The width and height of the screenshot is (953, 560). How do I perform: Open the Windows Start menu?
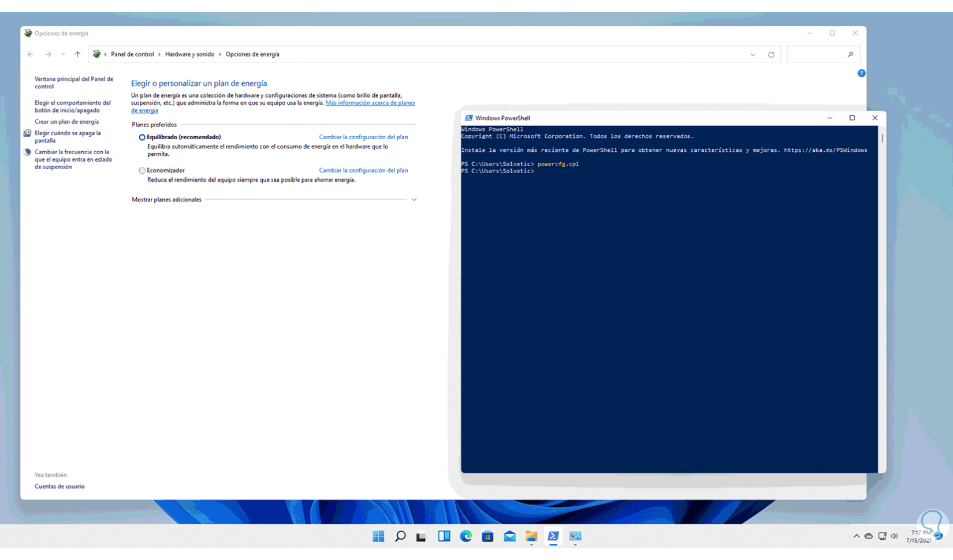pos(378,536)
